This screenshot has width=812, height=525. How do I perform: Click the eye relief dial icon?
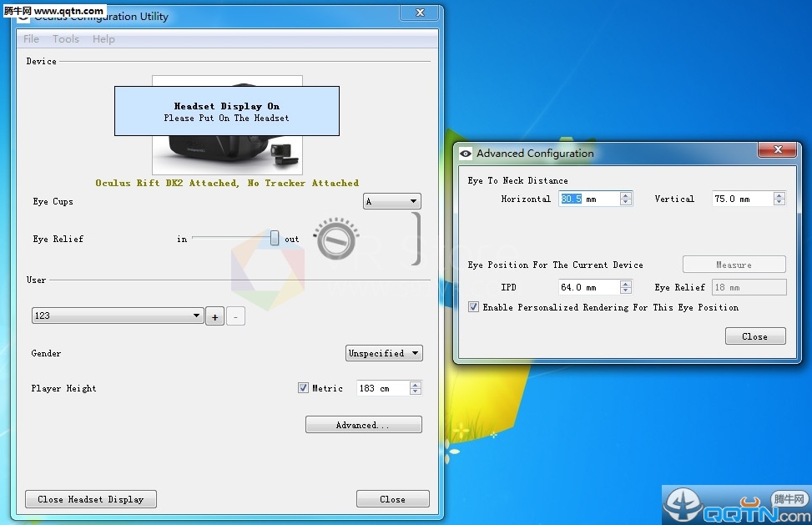[335, 239]
